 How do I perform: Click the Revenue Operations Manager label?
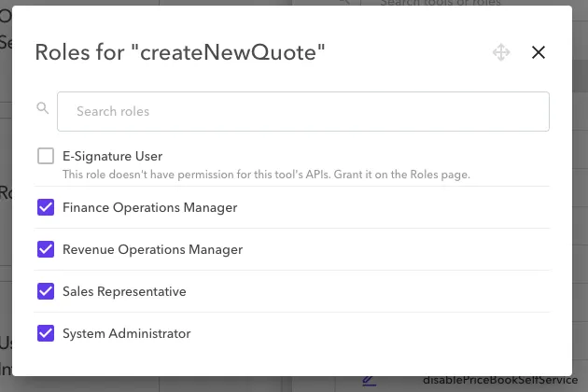point(153,249)
